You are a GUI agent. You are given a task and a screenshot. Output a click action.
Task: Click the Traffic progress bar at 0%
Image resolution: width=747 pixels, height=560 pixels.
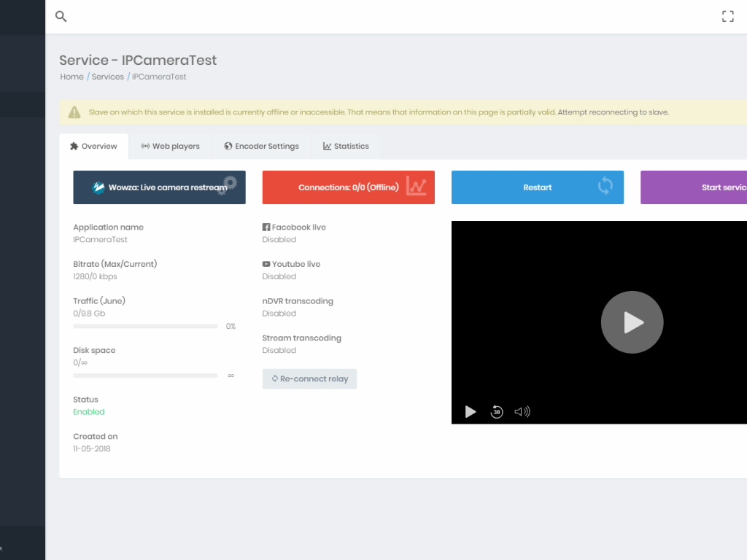(x=145, y=326)
